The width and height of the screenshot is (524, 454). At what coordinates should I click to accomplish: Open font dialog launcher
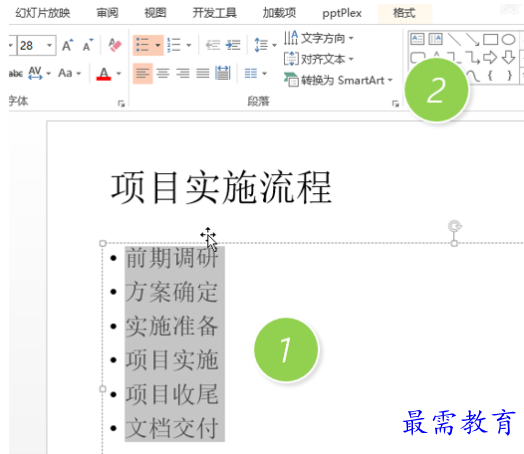[x=121, y=104]
